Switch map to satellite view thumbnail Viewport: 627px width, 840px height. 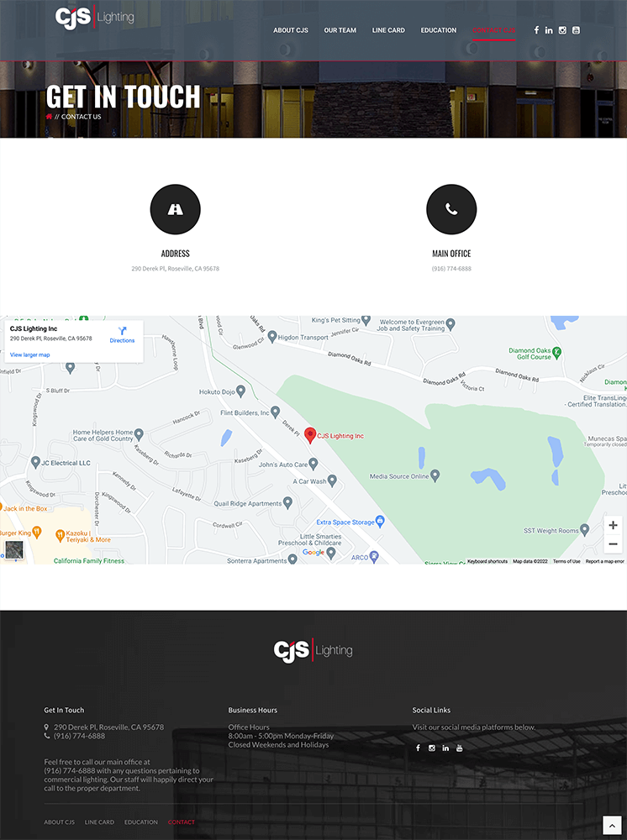[14, 549]
